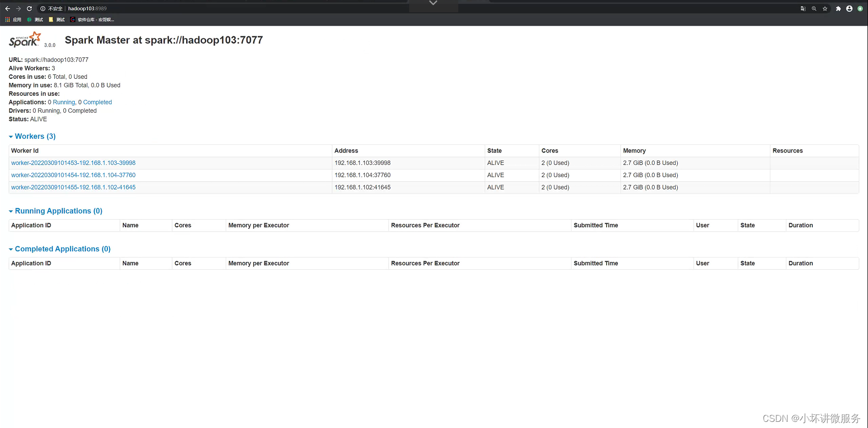868x428 pixels.
Task: Click the green browser update icon
Action: tap(860, 9)
